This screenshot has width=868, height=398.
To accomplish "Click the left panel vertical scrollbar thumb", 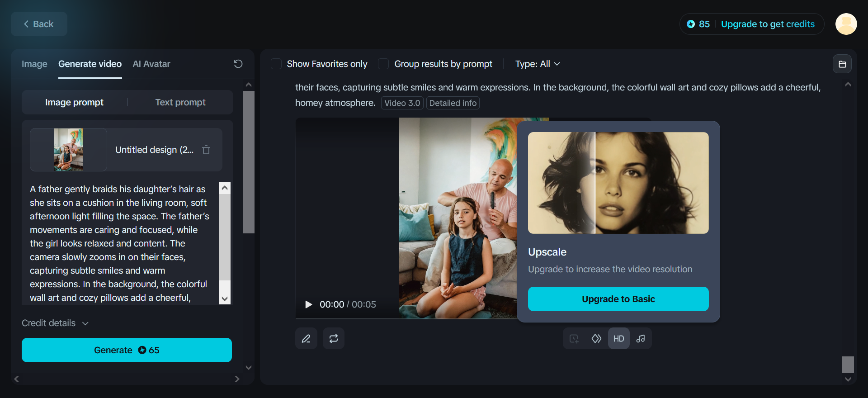I will (249, 162).
